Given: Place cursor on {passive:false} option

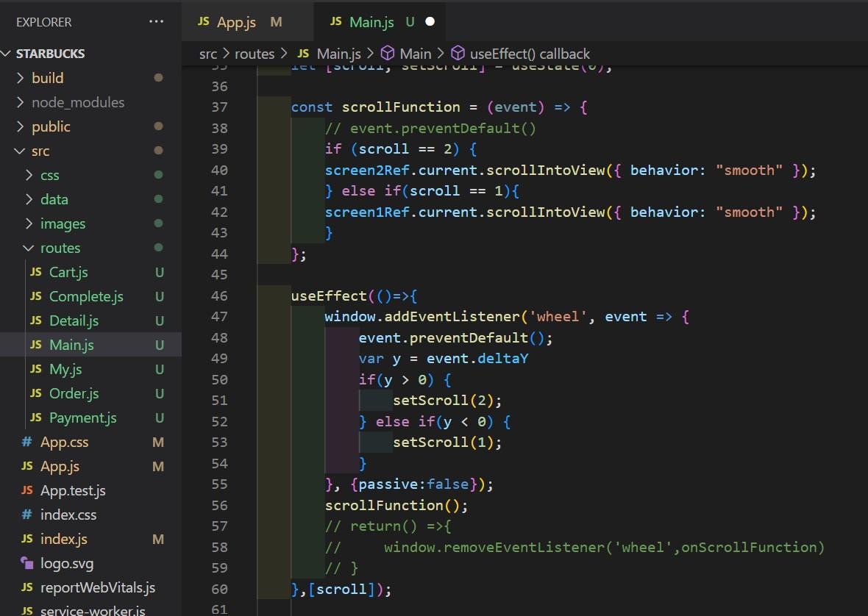Looking at the screenshot, I should (413, 484).
